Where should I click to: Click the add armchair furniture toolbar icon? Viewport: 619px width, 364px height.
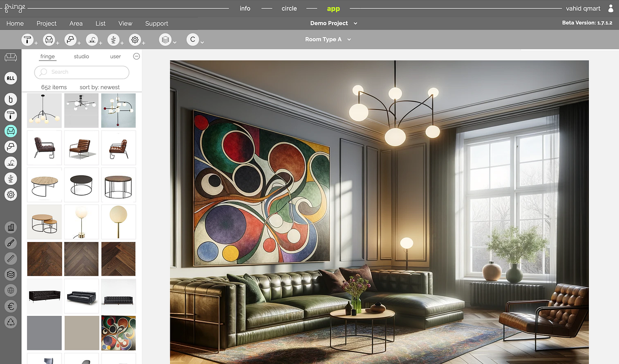(x=49, y=40)
